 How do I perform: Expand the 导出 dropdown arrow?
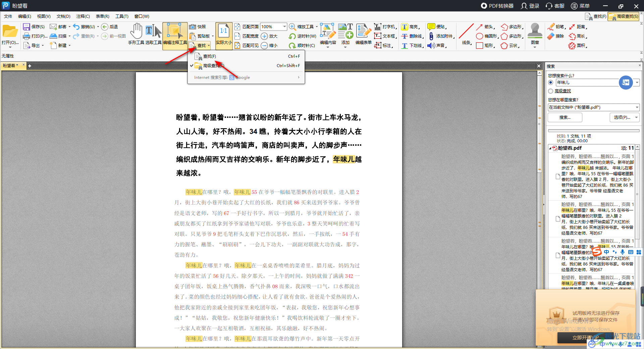(x=43, y=45)
